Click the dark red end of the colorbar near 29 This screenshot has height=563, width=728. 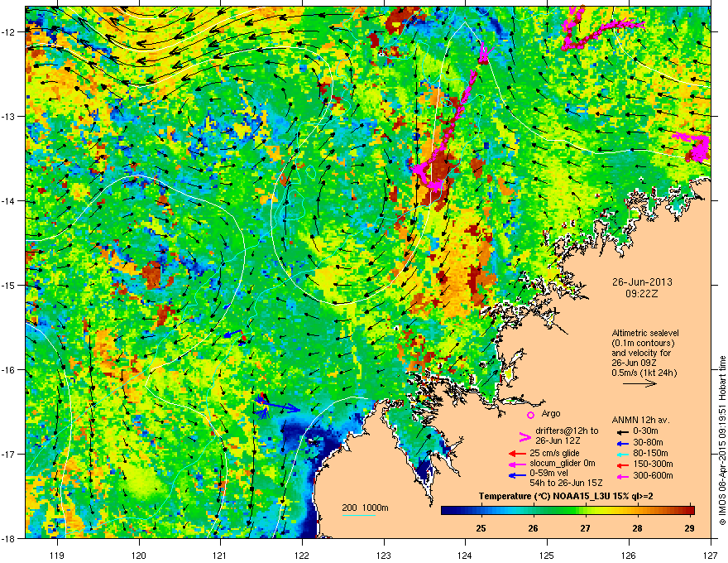point(691,511)
